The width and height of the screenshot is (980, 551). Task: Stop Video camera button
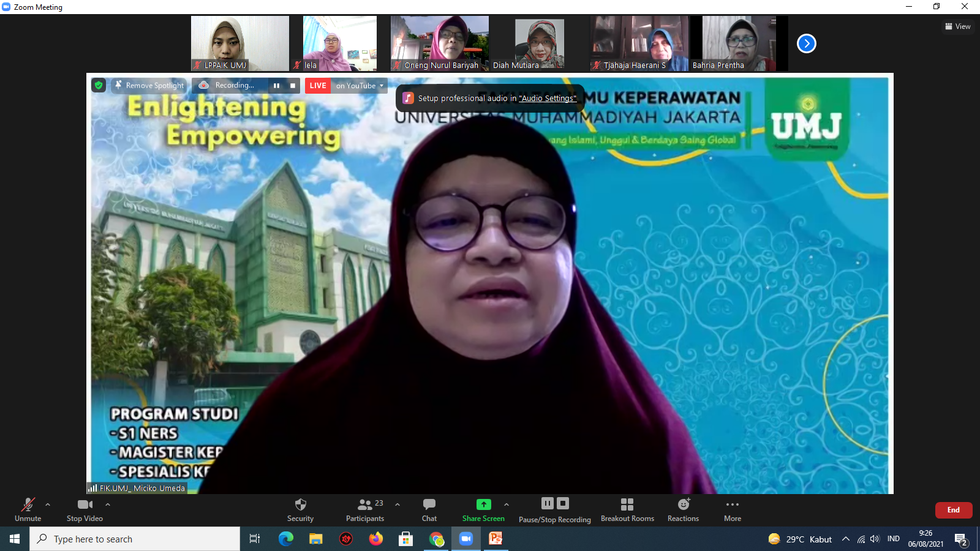click(85, 509)
